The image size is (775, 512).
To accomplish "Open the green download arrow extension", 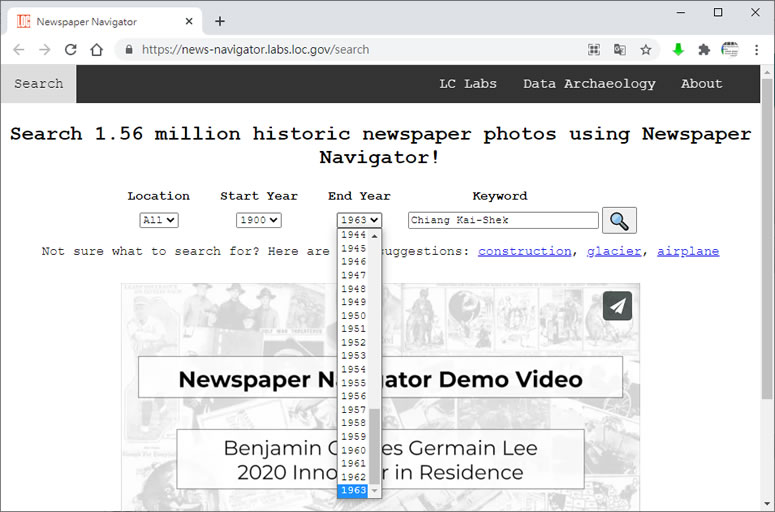I will click(678, 49).
